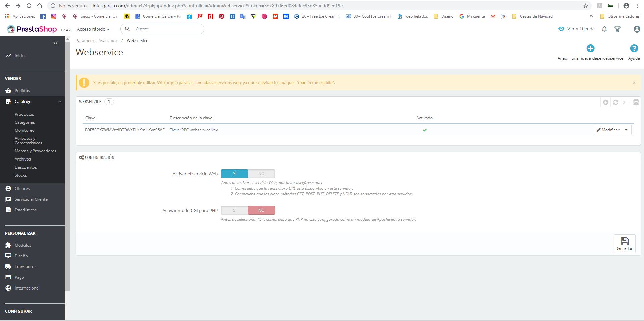
Task: Open Marcas y Proveedores item
Action: coord(36,151)
